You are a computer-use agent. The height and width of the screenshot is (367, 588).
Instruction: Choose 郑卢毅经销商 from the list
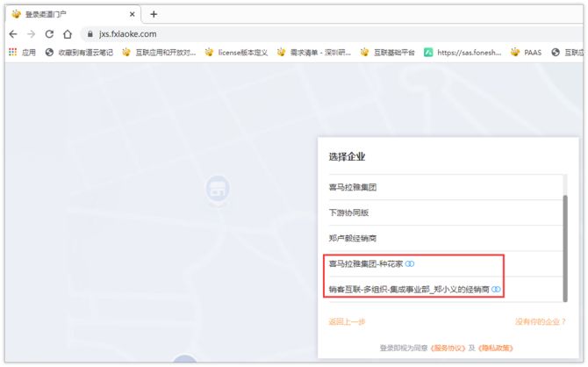click(353, 238)
